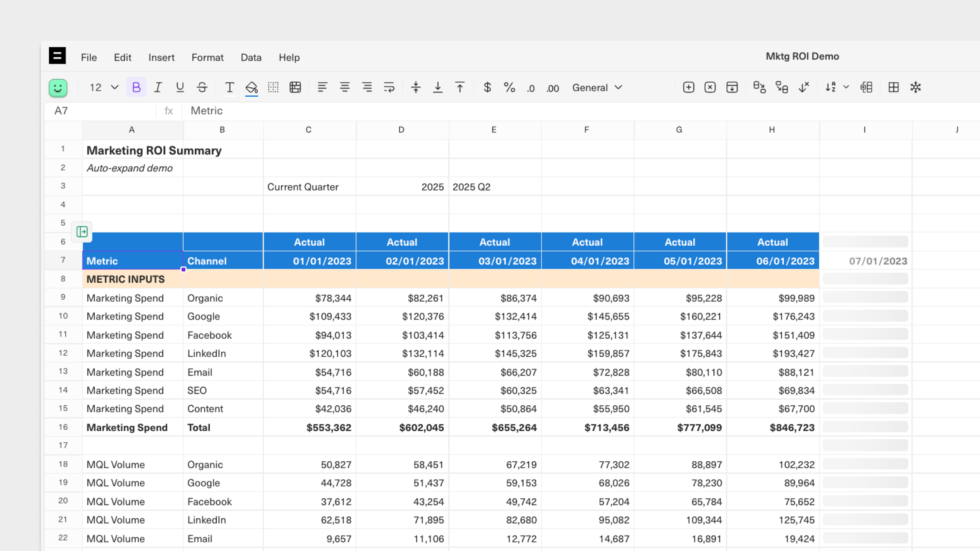This screenshot has height=551, width=980.
Task: Toggle italic text formatting
Action: tap(158, 87)
